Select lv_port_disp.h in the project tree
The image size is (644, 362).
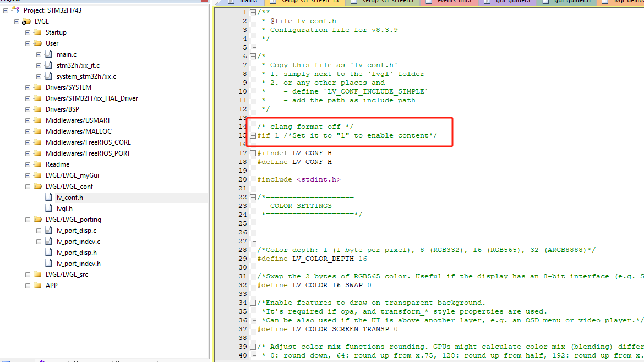[x=77, y=253]
